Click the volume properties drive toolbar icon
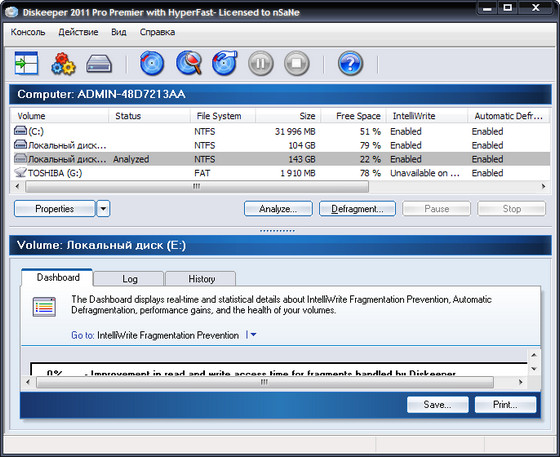Screen dimensions: 560x457 [x=99, y=64]
